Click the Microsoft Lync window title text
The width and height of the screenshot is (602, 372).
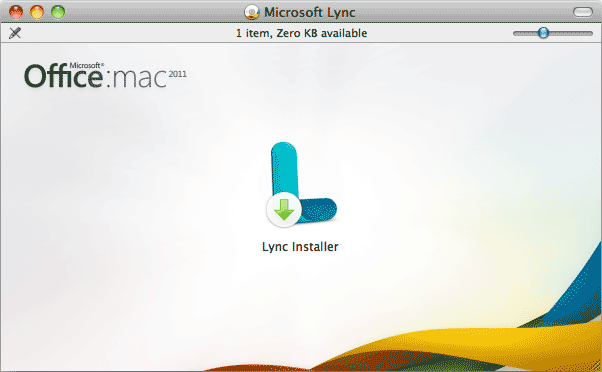309,12
